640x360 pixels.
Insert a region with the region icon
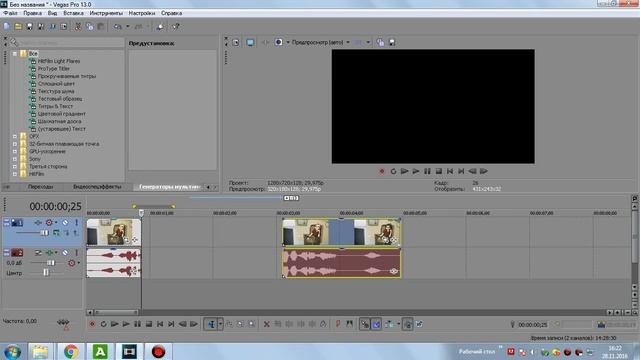click(x=349, y=324)
